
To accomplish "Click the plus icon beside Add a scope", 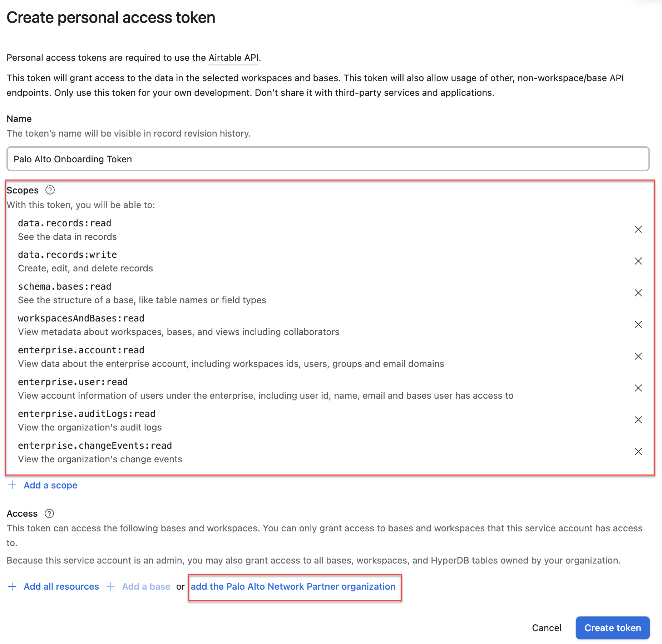I will 12,485.
